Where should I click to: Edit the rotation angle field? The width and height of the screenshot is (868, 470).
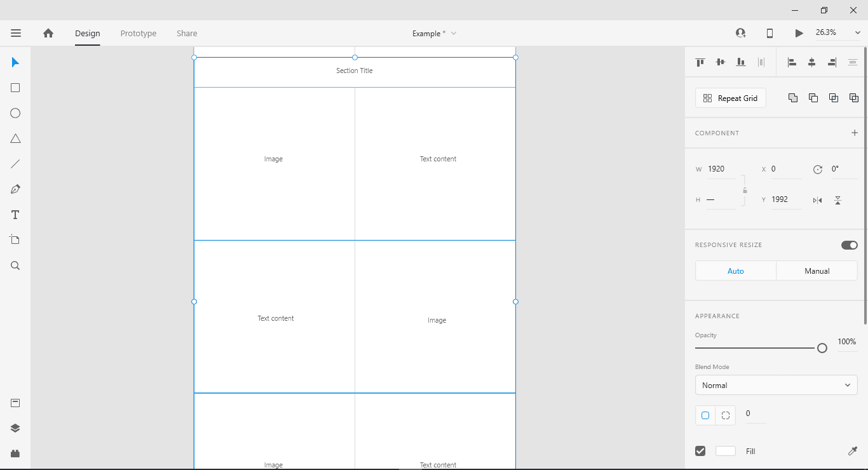click(844, 169)
